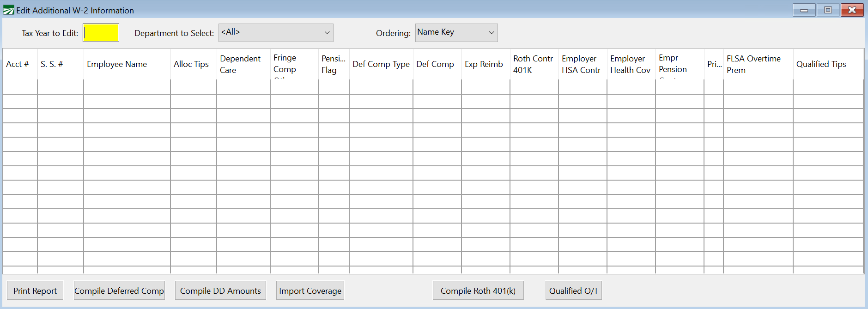Maximize the Edit Additional W-2 window

click(x=828, y=10)
